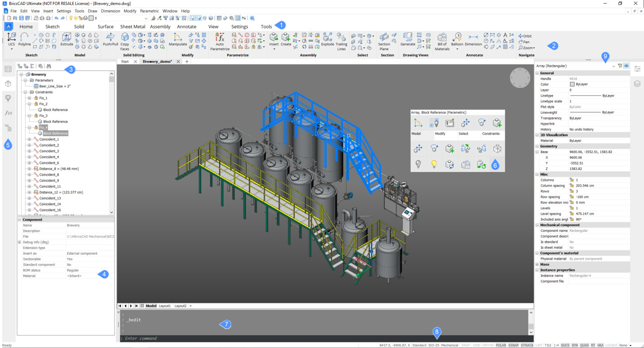Open the Parametric menu

click(149, 11)
